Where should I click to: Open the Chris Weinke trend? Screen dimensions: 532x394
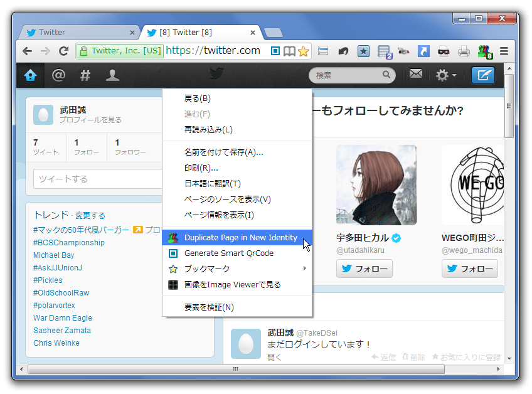click(56, 343)
